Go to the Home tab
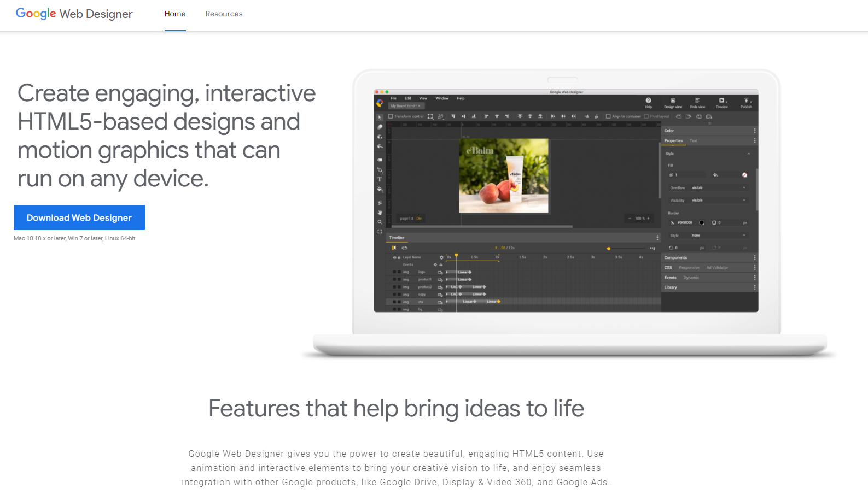Viewport: 868px width, 500px height. click(x=175, y=14)
